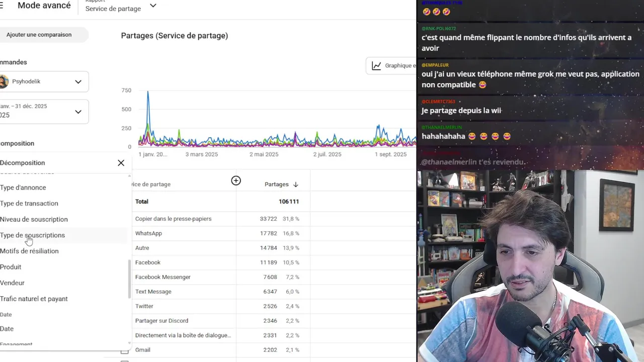Close the Décomposition panel
The width and height of the screenshot is (644, 362).
click(x=121, y=163)
